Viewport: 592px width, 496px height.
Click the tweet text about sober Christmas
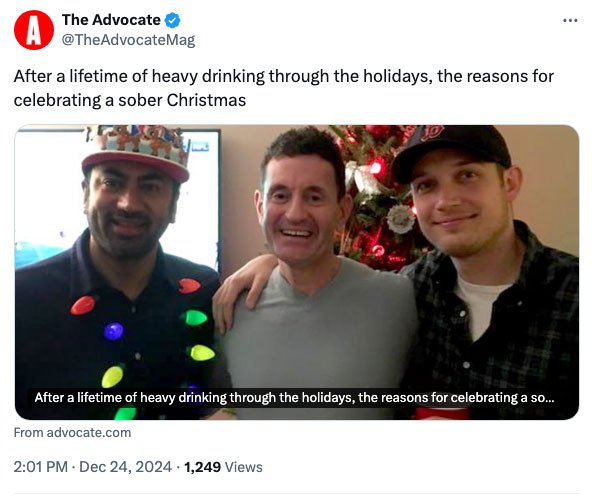284,88
